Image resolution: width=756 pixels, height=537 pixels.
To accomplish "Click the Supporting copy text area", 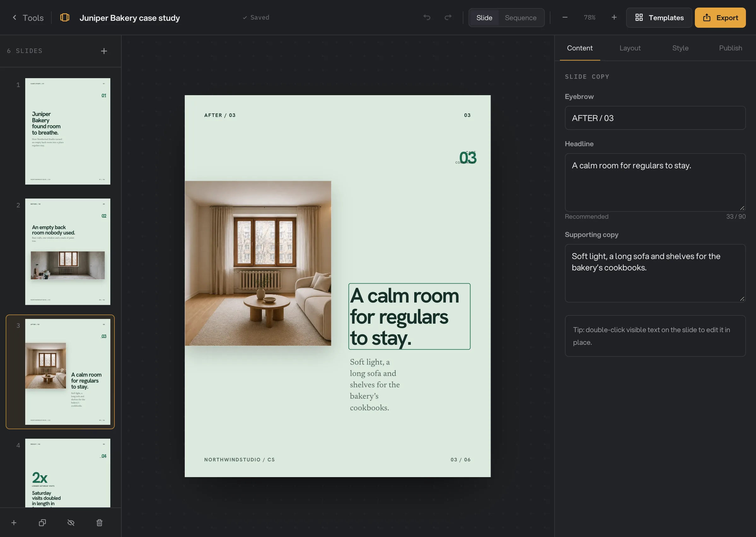I will pos(655,273).
